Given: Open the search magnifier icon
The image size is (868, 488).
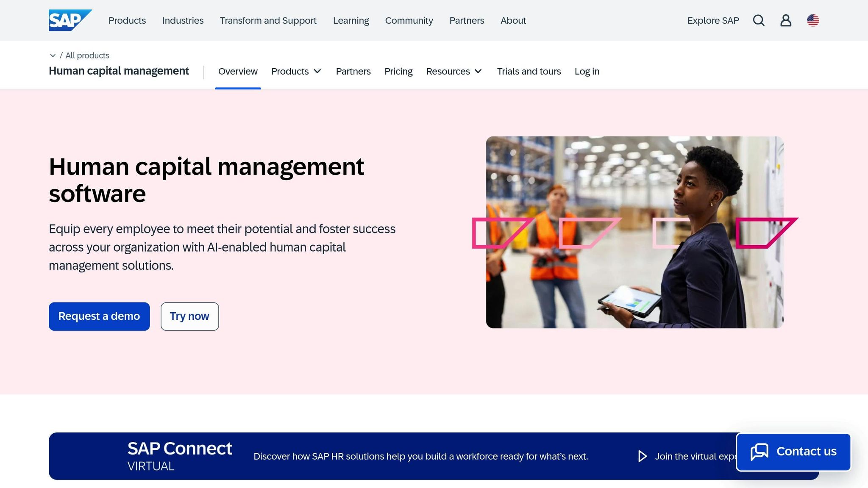Looking at the screenshot, I should [x=759, y=20].
